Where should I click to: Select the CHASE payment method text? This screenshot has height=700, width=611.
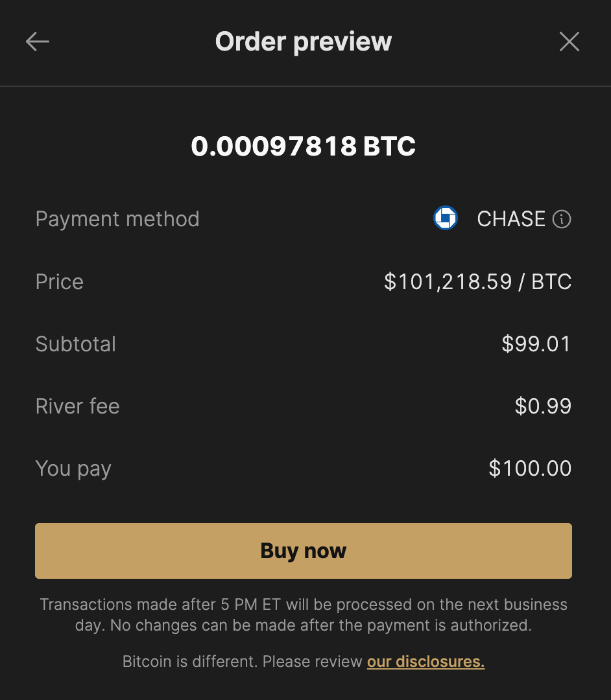coord(511,219)
